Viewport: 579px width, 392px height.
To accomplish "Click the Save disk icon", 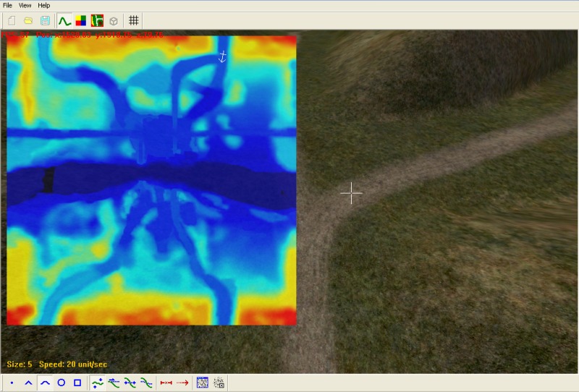I will [x=45, y=21].
